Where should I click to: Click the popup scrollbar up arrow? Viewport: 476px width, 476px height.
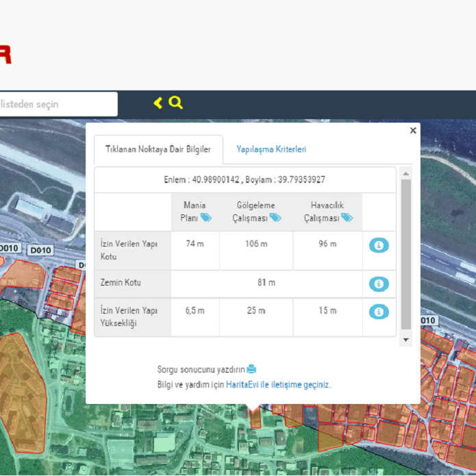406,174
